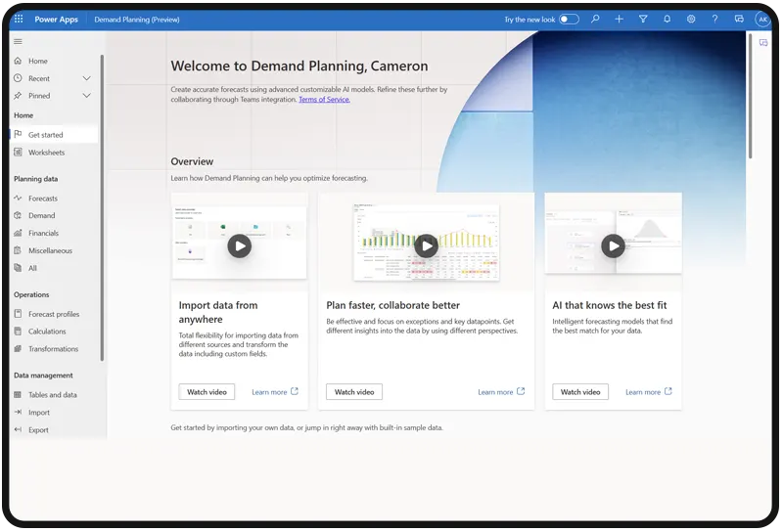
Task: Open the AK user account avatar
Action: click(x=762, y=19)
